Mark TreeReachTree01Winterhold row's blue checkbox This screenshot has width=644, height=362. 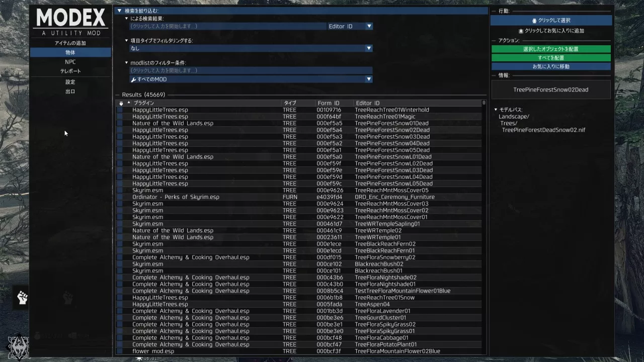click(x=120, y=110)
